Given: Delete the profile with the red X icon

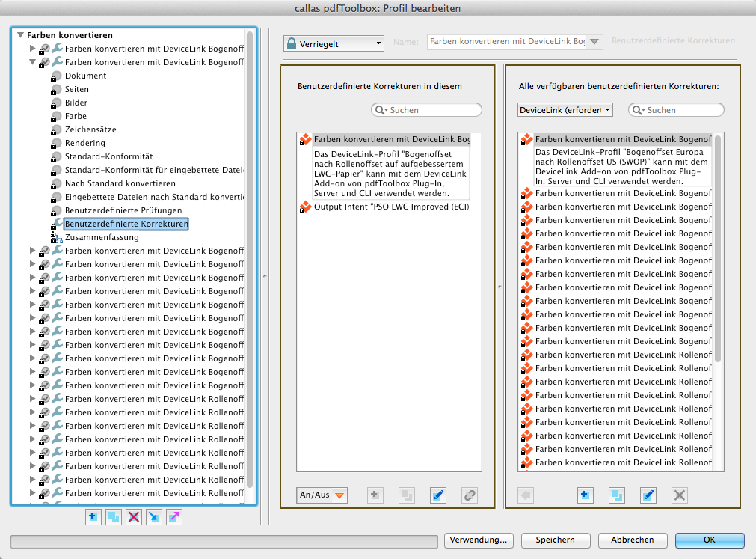Looking at the screenshot, I should (x=134, y=517).
